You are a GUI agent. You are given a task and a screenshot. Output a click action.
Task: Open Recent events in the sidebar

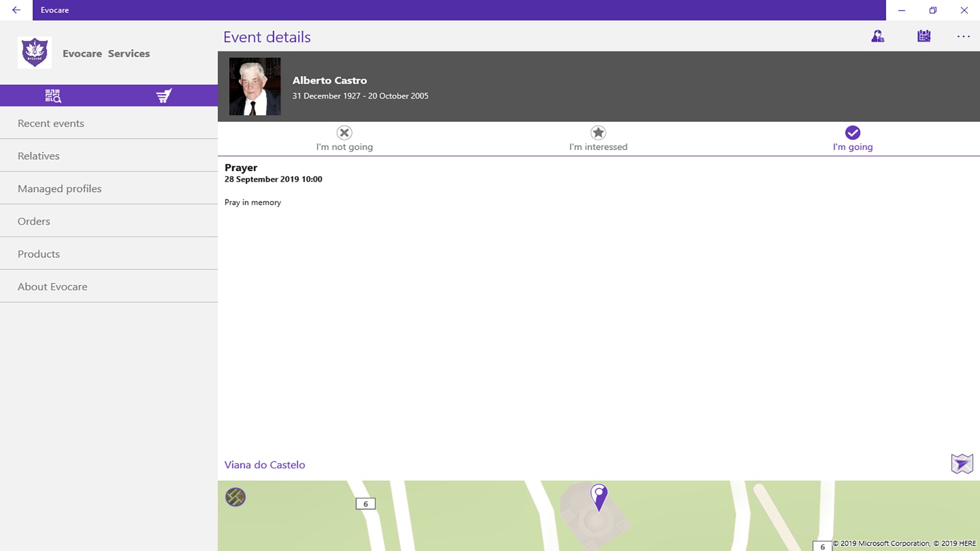click(x=51, y=123)
